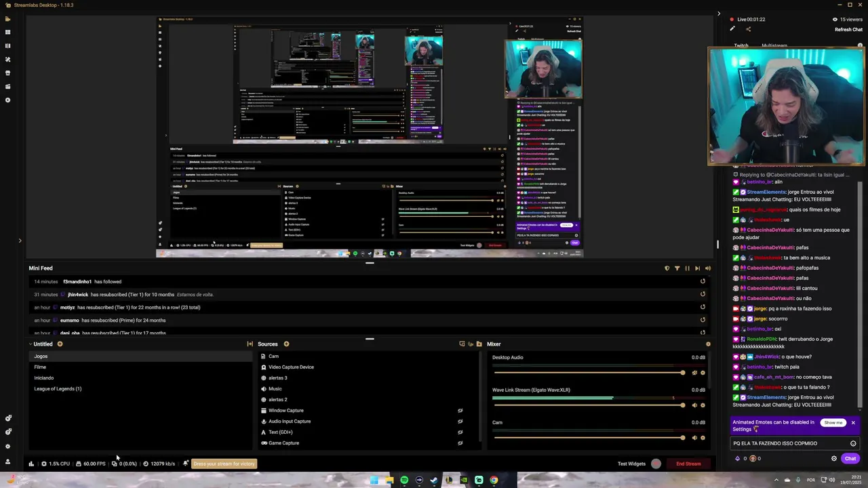Mute the Wave Link Stream audio source
The height and width of the screenshot is (488, 868).
694,405
